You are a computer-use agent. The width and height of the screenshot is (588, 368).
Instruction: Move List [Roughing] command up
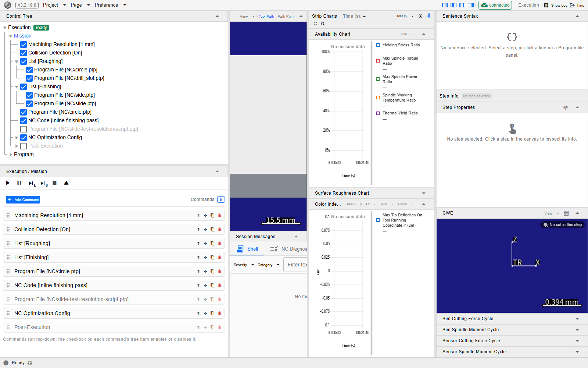pyautogui.click(x=198, y=243)
